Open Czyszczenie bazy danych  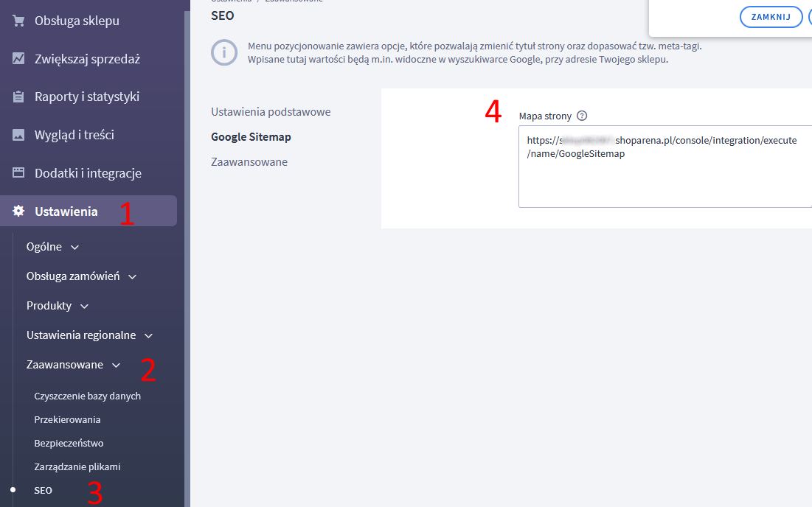tap(87, 396)
